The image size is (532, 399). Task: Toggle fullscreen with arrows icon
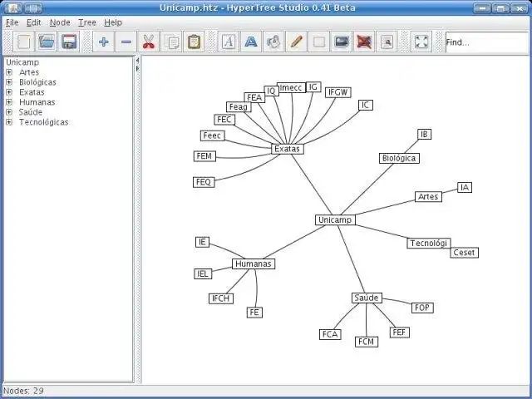pos(421,42)
